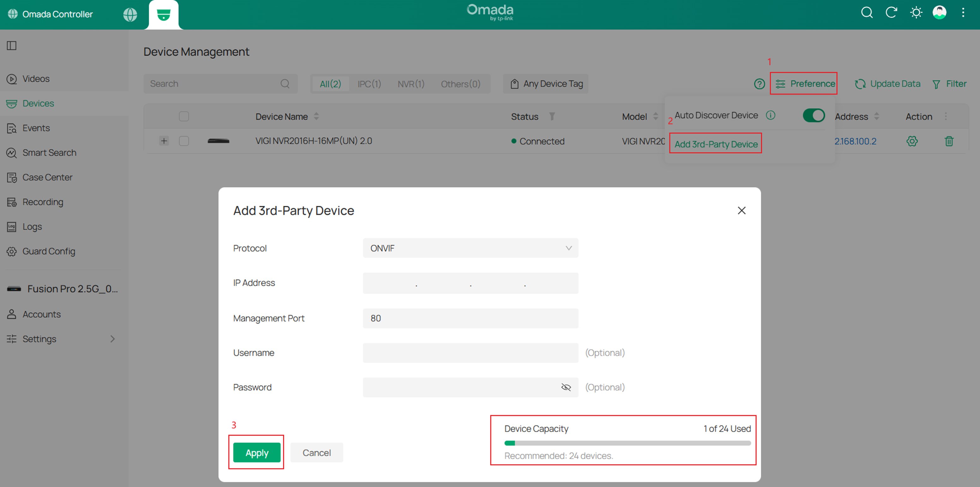Viewport: 980px width, 487px height.
Task: Toggle Auto Discover Device switch
Action: coord(813,115)
